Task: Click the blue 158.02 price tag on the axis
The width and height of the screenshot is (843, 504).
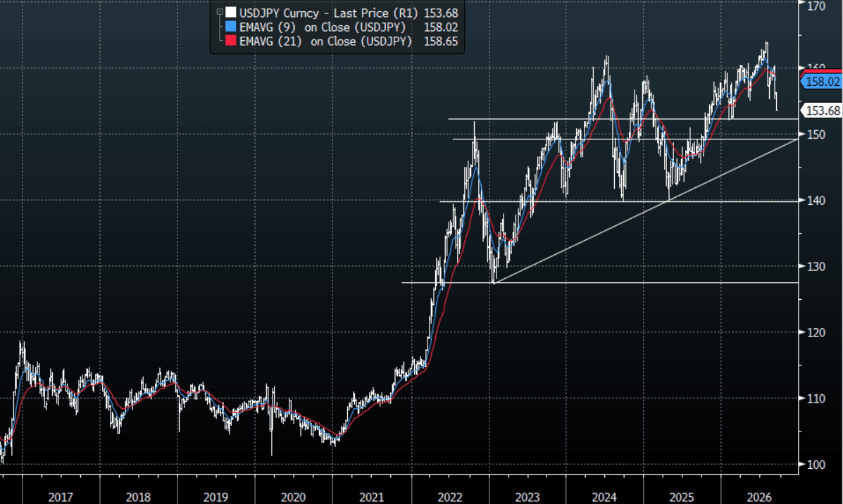Action: point(821,82)
